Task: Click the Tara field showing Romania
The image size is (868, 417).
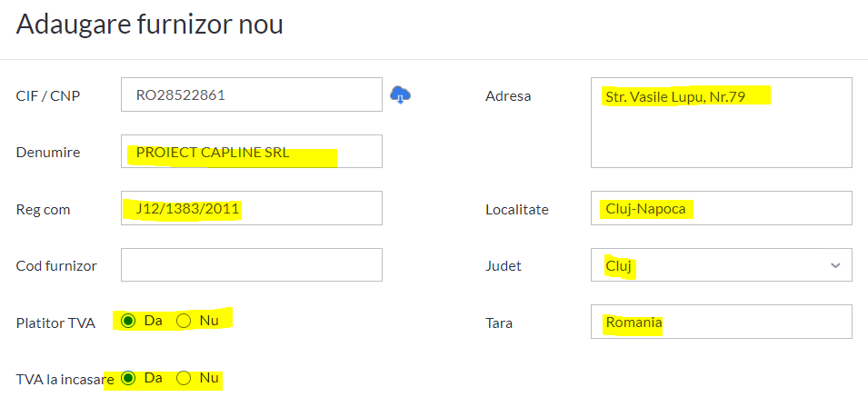Action: [722, 322]
